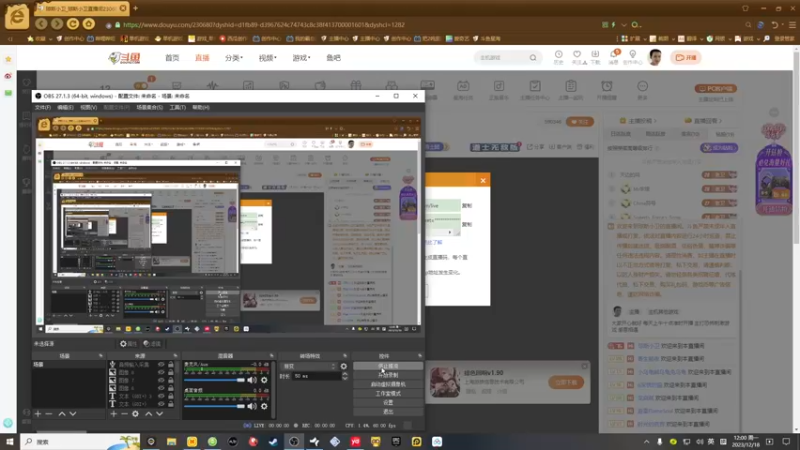
Task: Open the 帮助(H) menu in OBS
Action: point(201,108)
